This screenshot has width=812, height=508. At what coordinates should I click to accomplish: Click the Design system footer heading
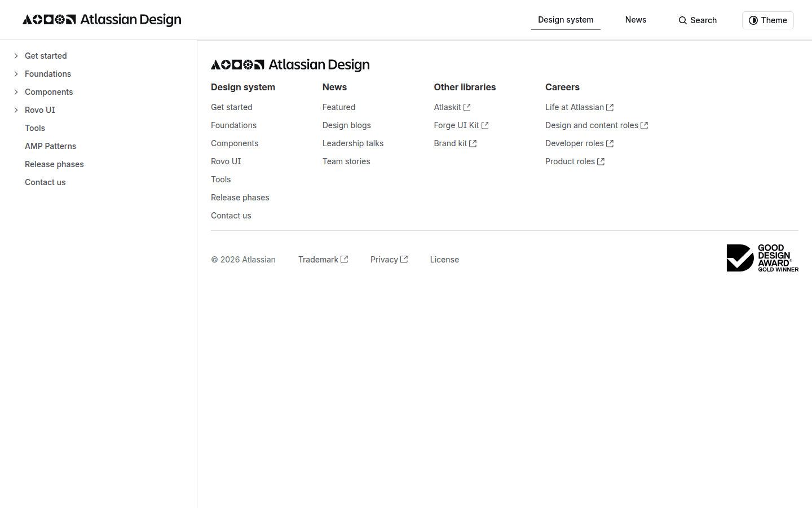243,87
